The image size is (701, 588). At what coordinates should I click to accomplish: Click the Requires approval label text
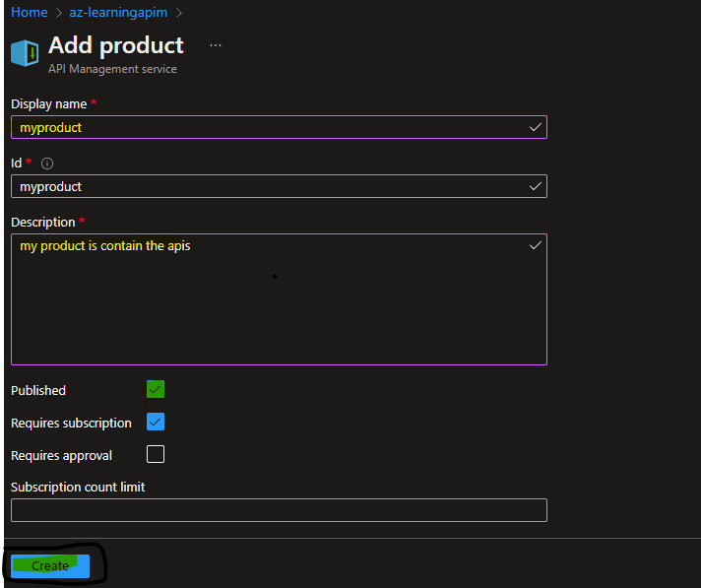pyautogui.click(x=61, y=456)
